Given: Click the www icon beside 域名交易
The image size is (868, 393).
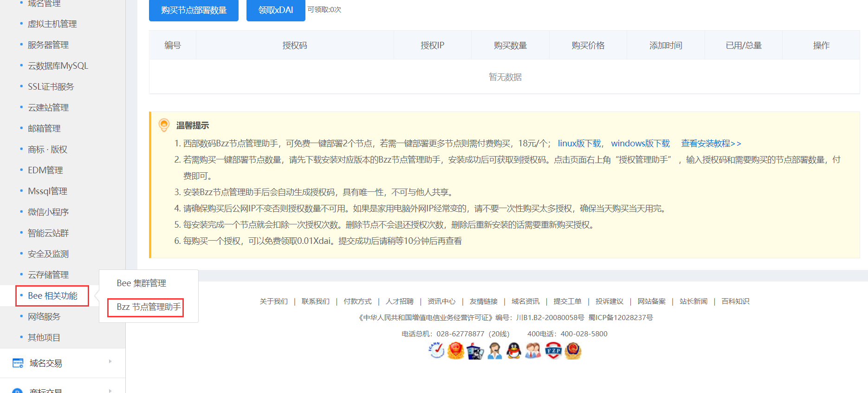Looking at the screenshot, I should [18, 363].
